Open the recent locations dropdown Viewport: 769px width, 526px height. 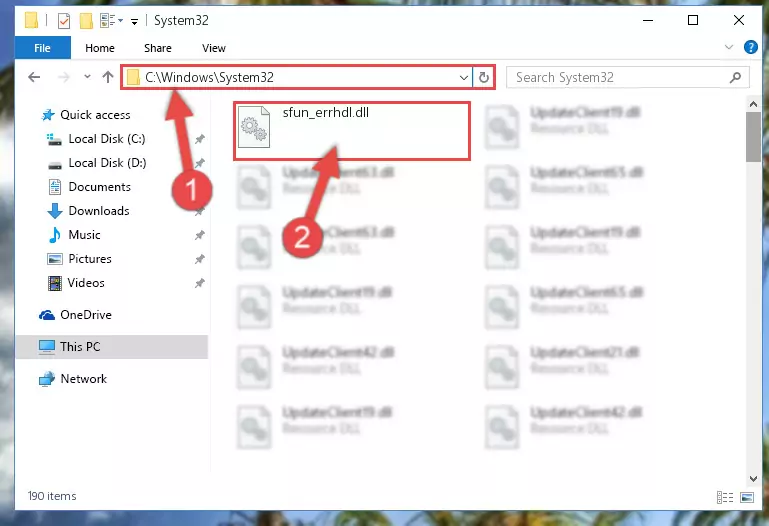pos(87,76)
